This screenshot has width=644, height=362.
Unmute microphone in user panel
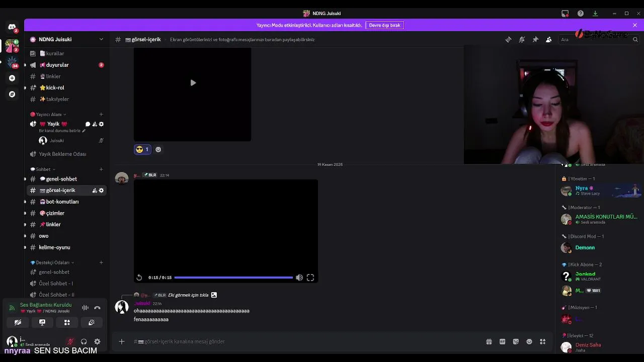[x=70, y=341]
